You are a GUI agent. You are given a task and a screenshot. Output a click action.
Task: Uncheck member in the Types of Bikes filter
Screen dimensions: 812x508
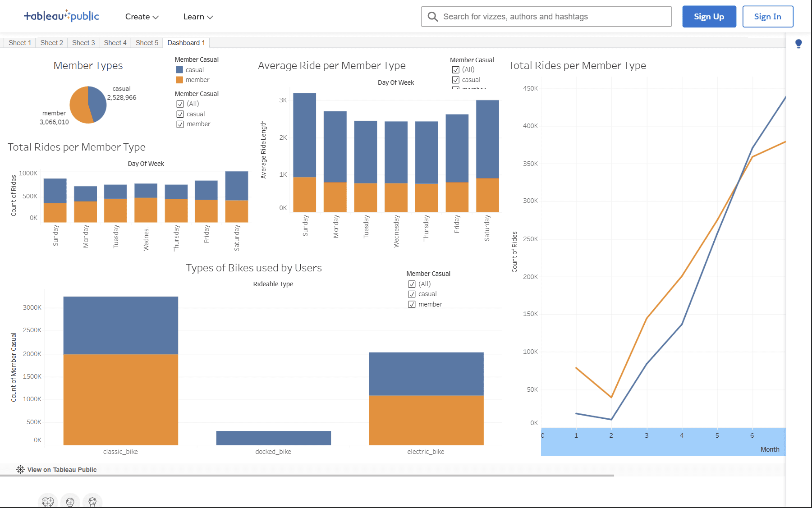click(x=412, y=304)
